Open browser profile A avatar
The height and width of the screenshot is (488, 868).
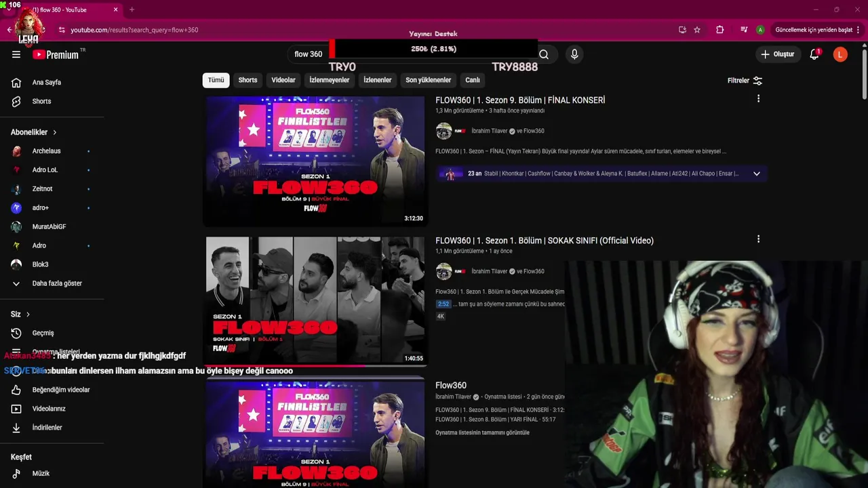pos(761,30)
